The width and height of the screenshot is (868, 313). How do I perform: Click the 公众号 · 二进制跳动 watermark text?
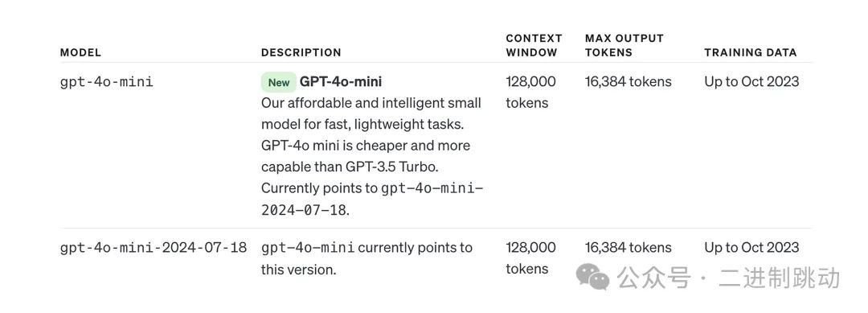pyautogui.click(x=728, y=278)
